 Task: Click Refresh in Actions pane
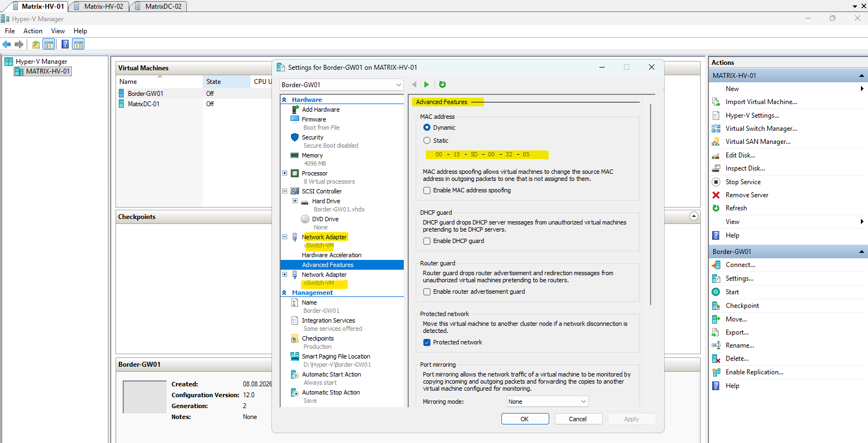(x=736, y=208)
